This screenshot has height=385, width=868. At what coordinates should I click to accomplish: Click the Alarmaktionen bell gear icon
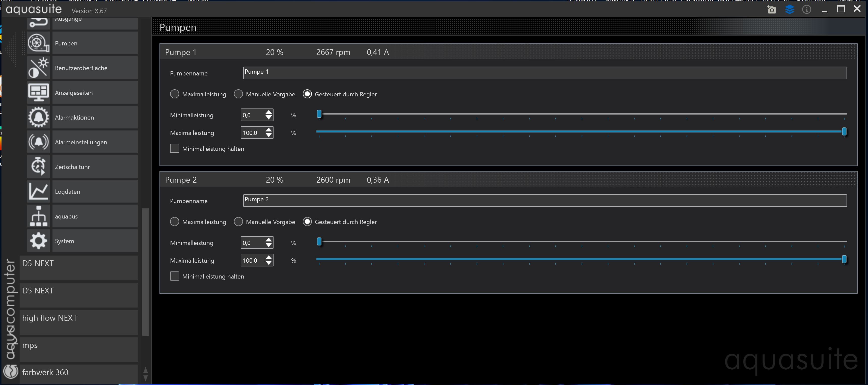click(x=38, y=117)
